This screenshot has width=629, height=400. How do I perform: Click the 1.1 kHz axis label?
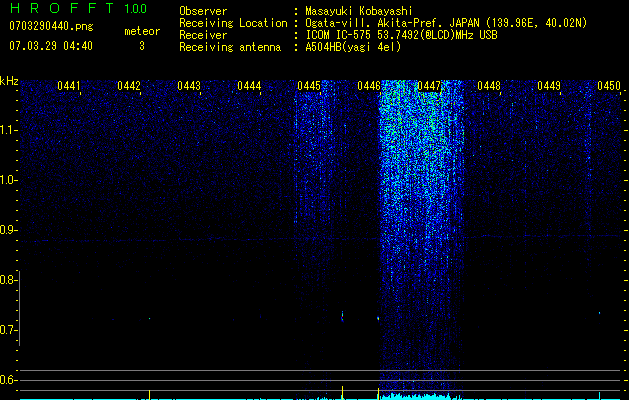(x=8, y=130)
